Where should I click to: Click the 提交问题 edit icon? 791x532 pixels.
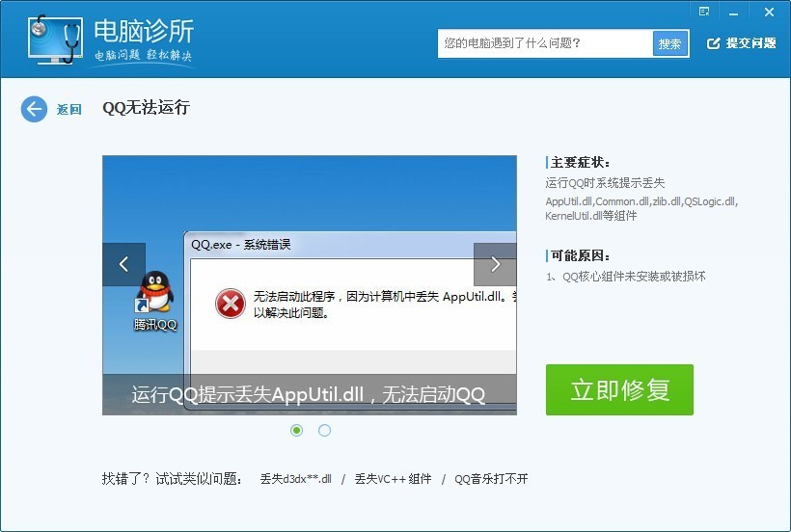713,43
